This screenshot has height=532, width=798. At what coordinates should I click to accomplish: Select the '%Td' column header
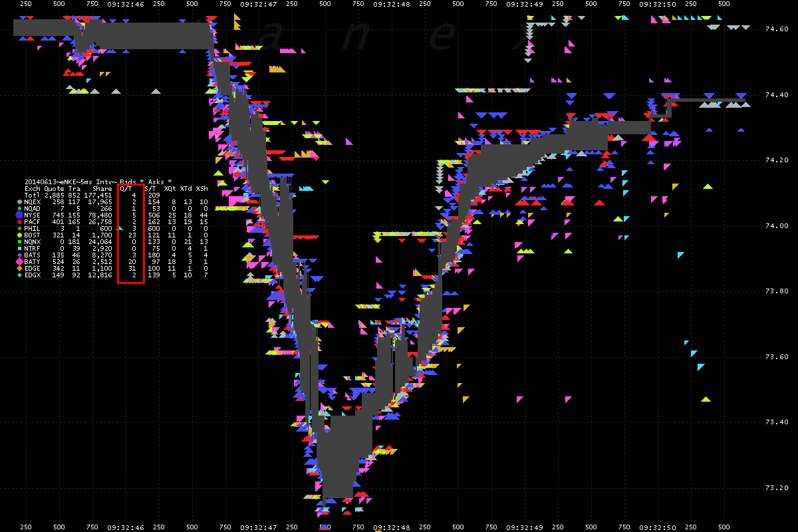click(186, 188)
